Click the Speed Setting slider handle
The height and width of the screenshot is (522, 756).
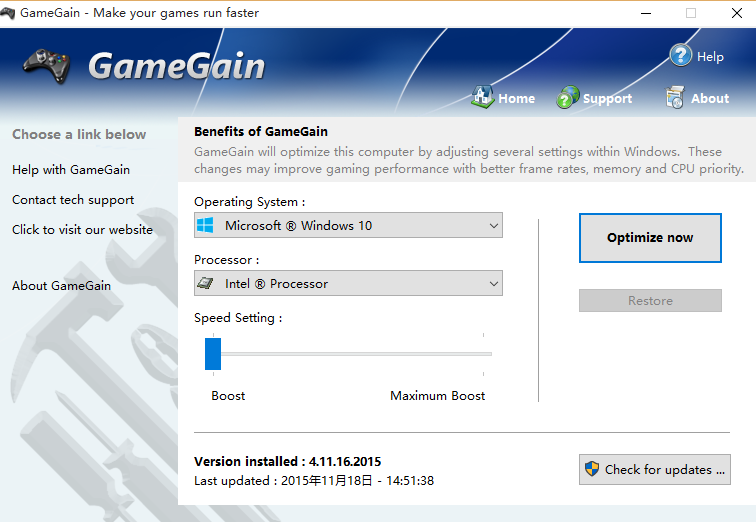213,354
